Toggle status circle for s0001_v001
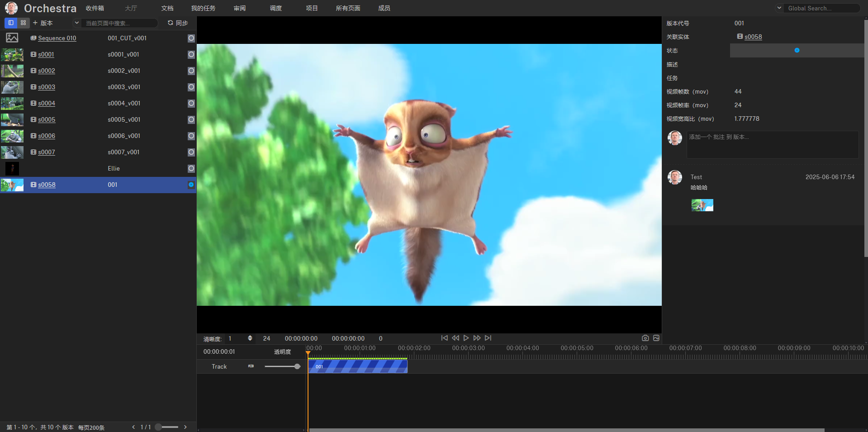The height and width of the screenshot is (432, 868). coord(191,54)
